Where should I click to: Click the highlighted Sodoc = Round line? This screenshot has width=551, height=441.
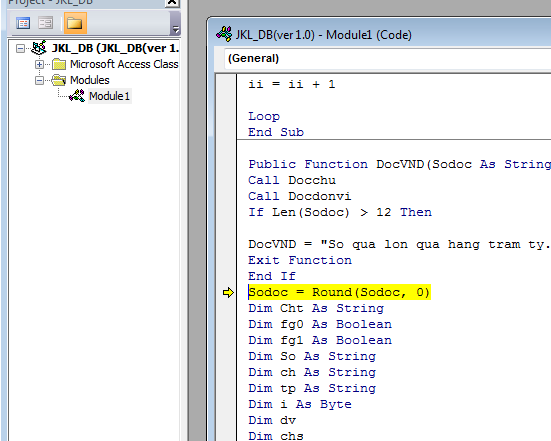[339, 292]
